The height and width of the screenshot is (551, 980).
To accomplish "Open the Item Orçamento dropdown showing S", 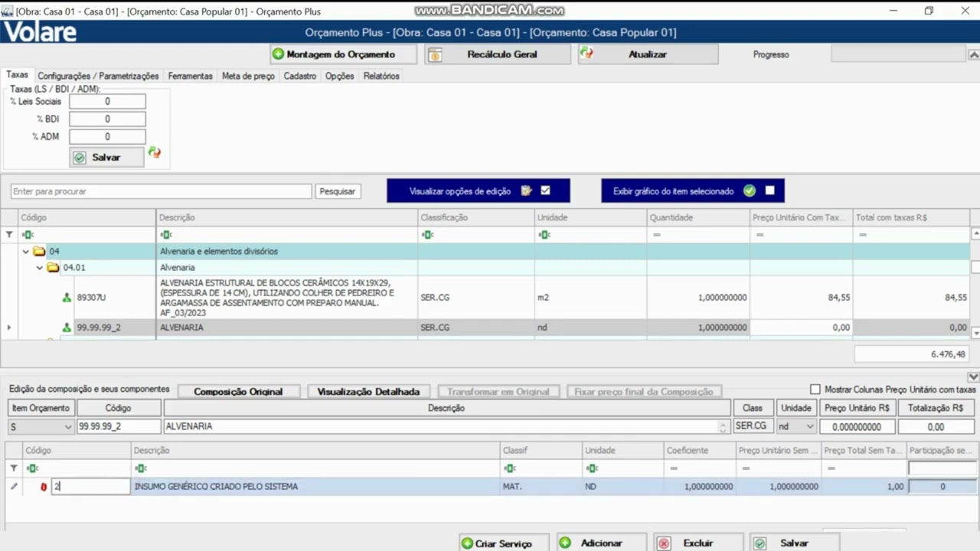I will (x=68, y=427).
